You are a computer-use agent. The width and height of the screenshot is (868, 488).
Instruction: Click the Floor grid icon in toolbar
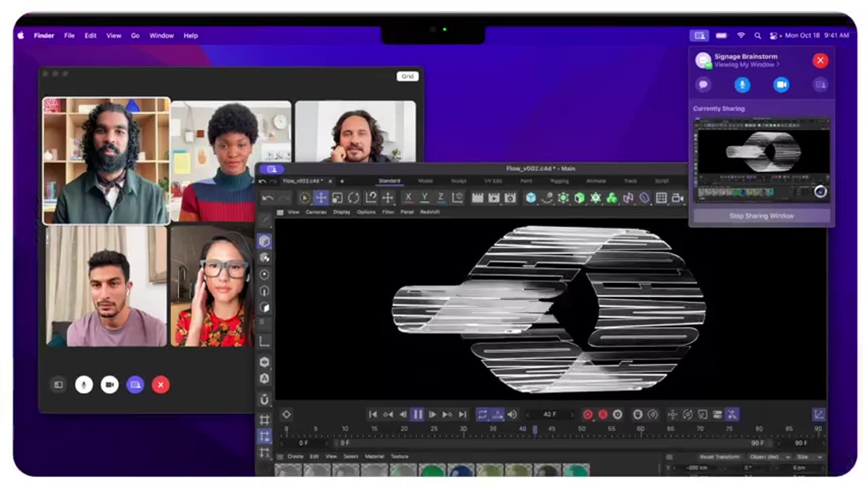(661, 198)
